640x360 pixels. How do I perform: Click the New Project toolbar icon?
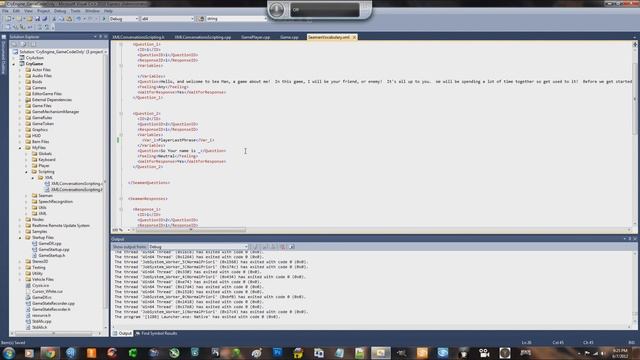[8, 19]
